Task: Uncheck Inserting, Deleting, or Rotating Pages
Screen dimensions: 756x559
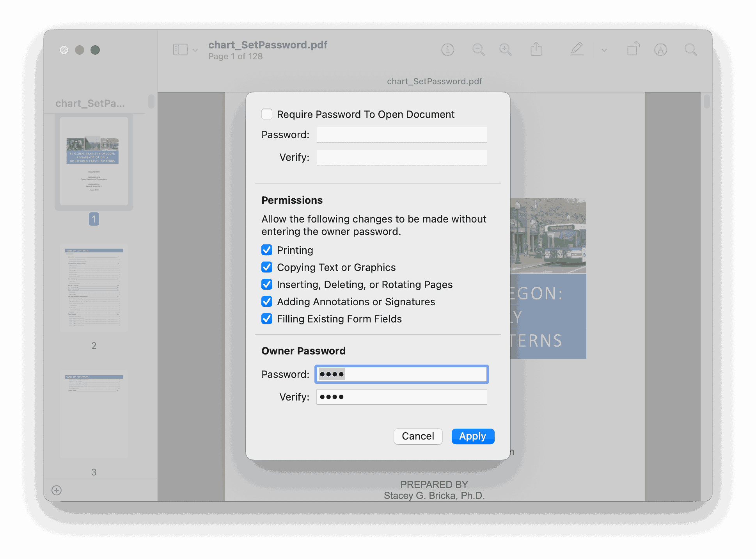Action: [x=267, y=284]
